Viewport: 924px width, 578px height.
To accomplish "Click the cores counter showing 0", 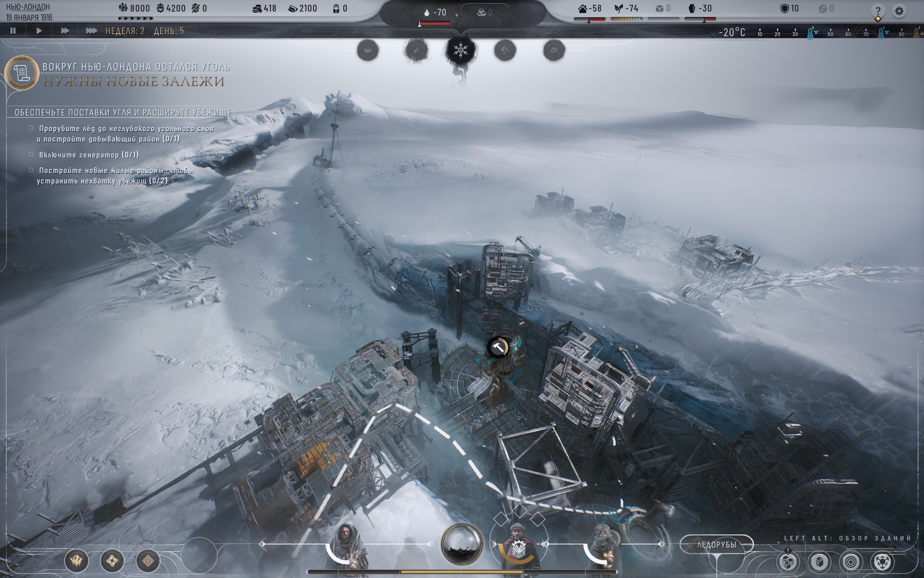I will (340, 8).
